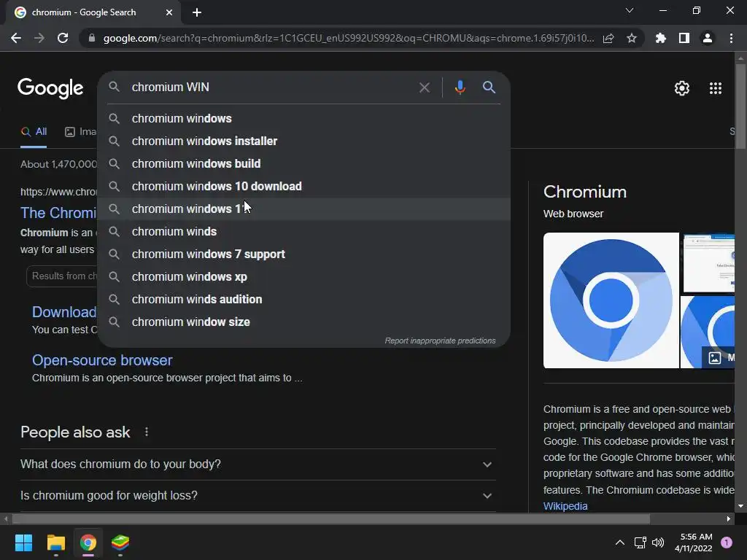Choose suggestion "chromium windows xp"
Viewport: 747px width, 560px height.
(x=304, y=276)
